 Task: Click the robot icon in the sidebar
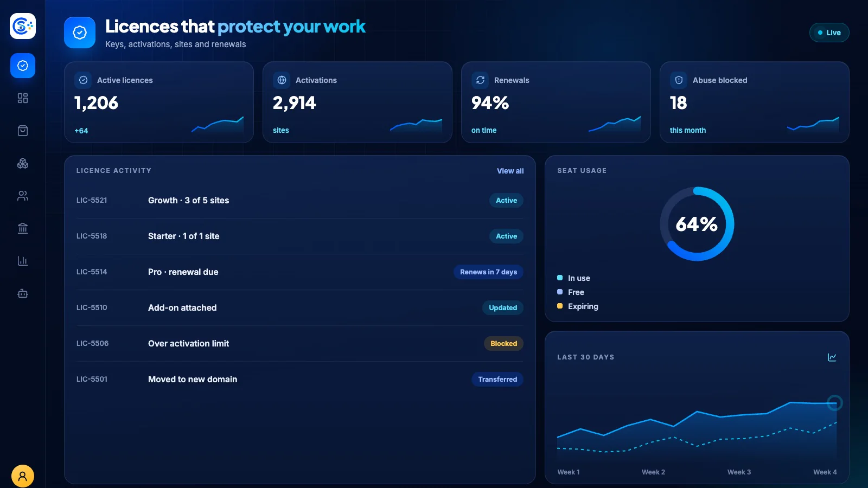23,293
